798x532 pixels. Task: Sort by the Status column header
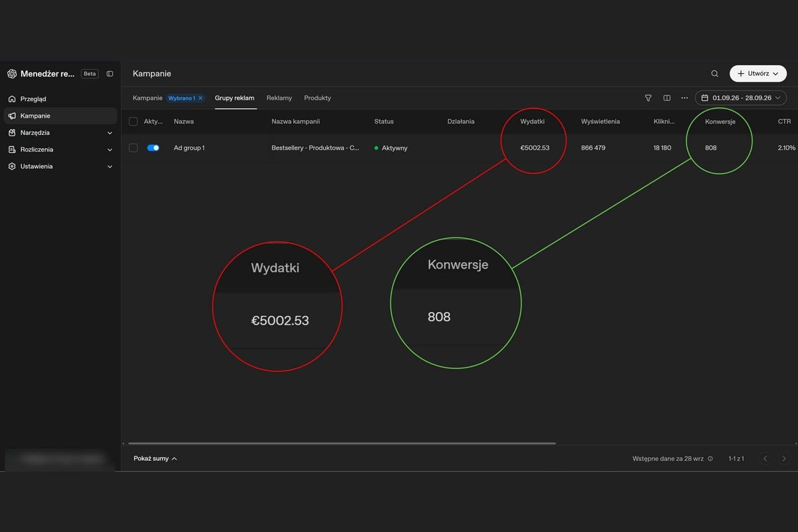(384, 122)
